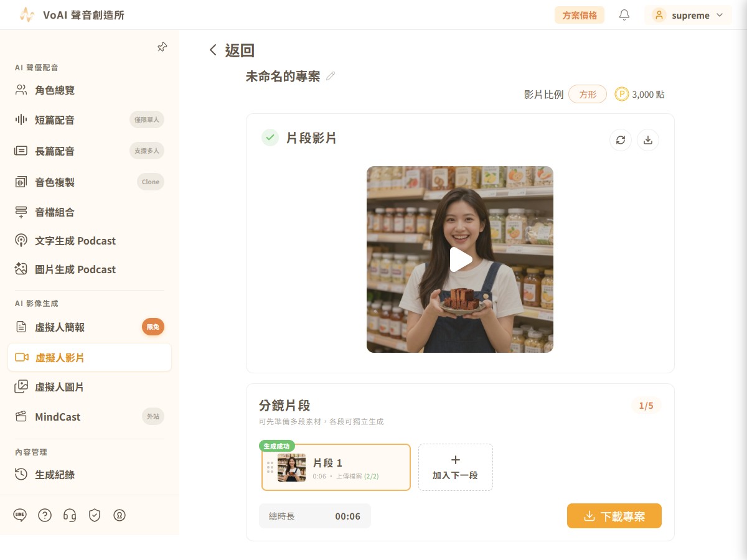Click the 生成成功 status badge
Image resolution: width=747 pixels, height=560 pixels.
click(277, 446)
